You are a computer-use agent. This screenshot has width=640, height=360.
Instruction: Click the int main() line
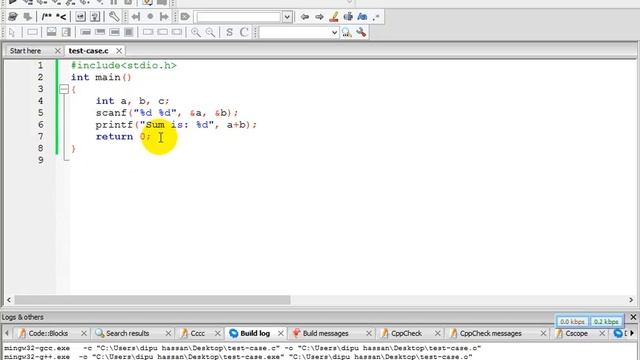coord(101,77)
